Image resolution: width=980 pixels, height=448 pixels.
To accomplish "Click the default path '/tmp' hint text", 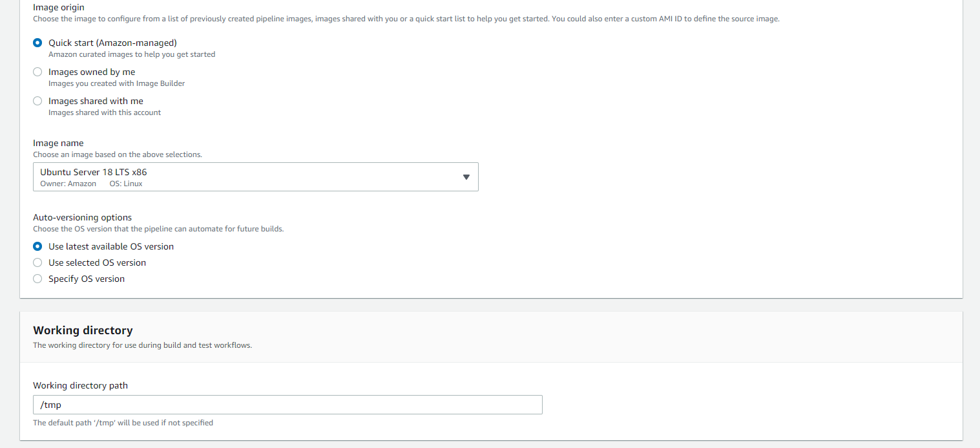I will [123, 423].
